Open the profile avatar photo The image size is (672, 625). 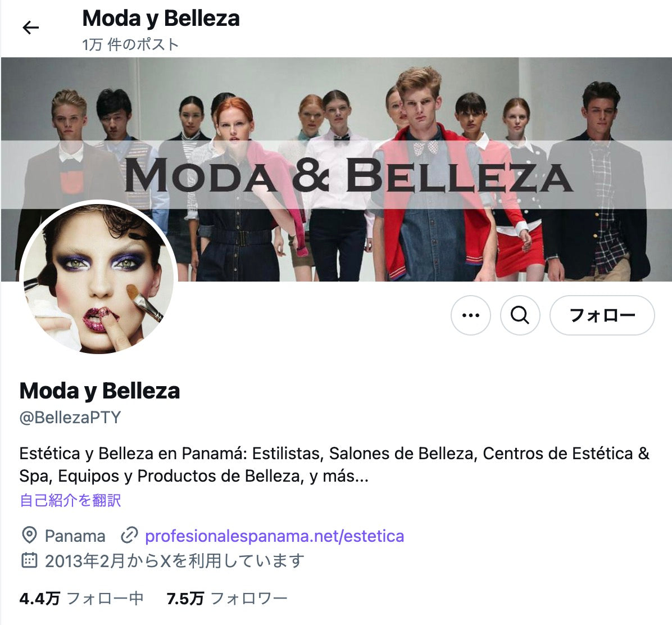point(98,279)
